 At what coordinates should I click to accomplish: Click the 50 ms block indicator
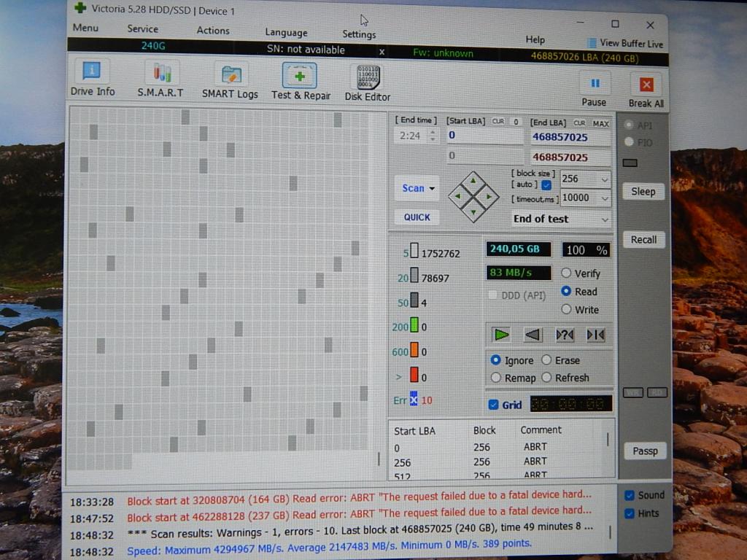pos(414,300)
